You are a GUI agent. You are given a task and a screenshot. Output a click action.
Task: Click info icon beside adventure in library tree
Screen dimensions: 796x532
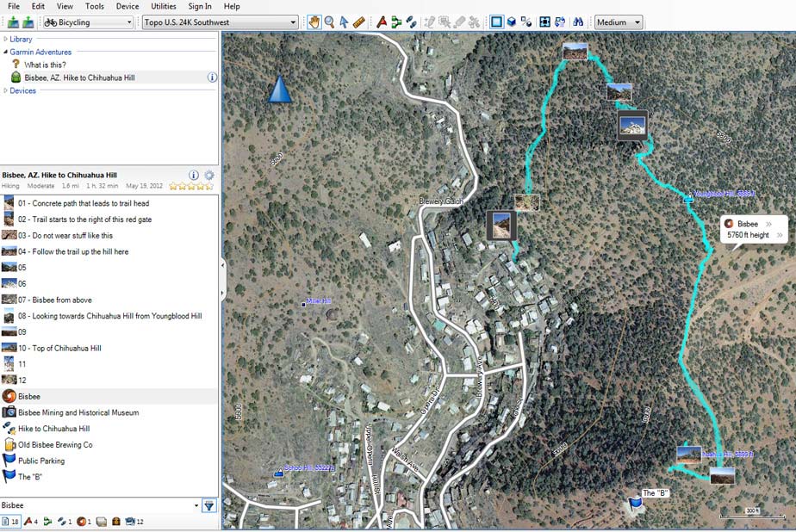coord(212,77)
